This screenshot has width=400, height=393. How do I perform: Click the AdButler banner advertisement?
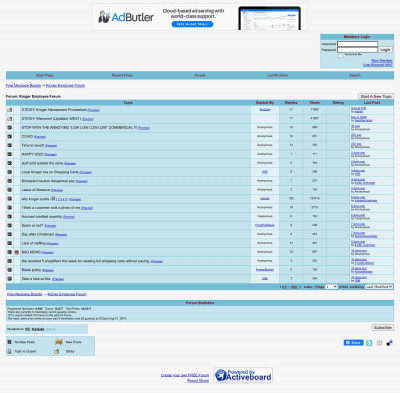click(x=200, y=17)
